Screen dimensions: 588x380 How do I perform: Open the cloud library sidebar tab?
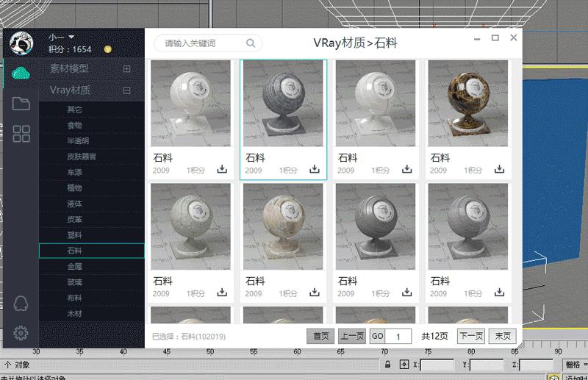pos(21,73)
